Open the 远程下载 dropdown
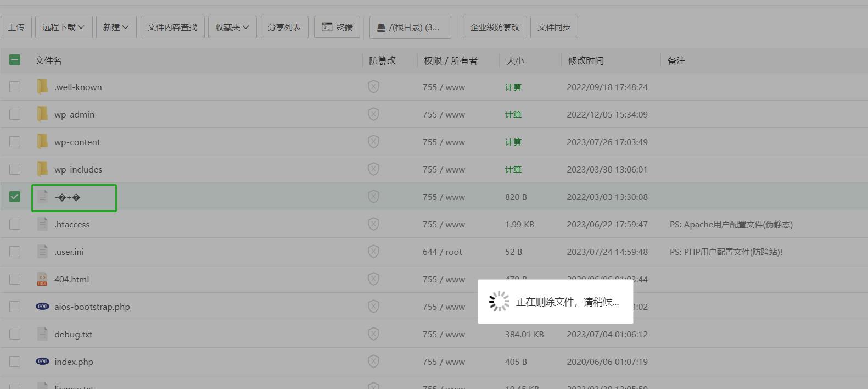 coord(64,27)
